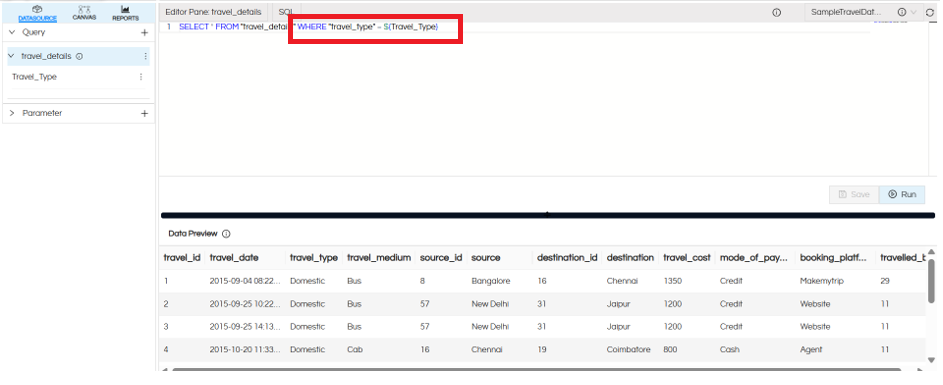Viewport: 943px width, 385px height.
Task: Click the Coimbatore destination cell
Action: (x=628, y=350)
